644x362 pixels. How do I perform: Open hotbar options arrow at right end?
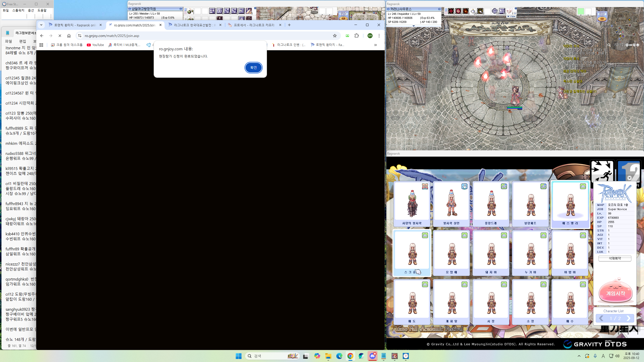[x=515, y=14]
